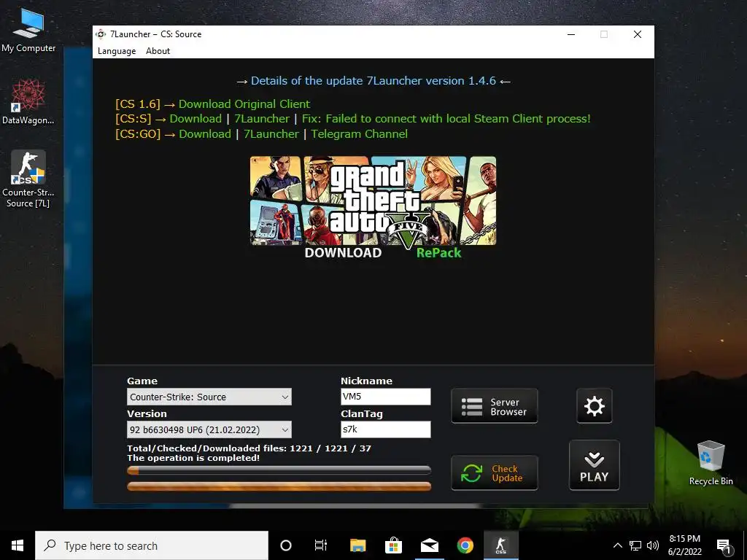Show hidden system tray icons
Screen dimensions: 747x560
tap(617, 545)
